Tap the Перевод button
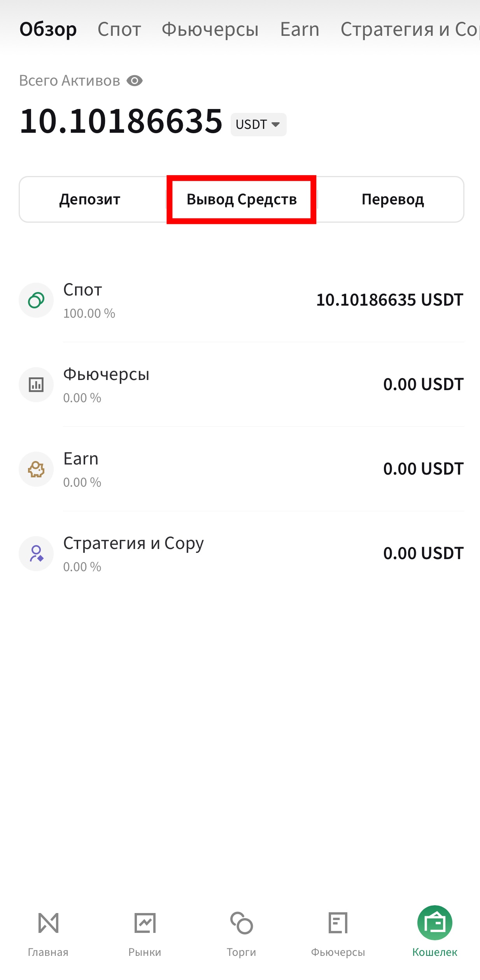The height and width of the screenshot is (980, 480). 393,199
